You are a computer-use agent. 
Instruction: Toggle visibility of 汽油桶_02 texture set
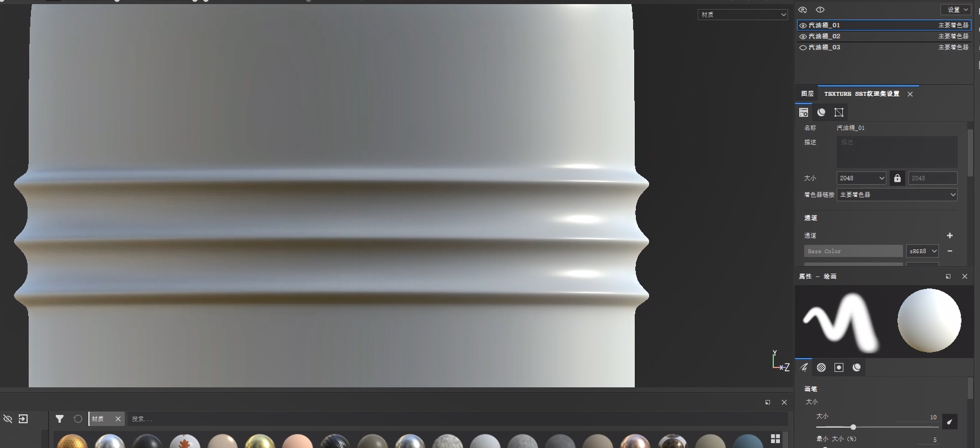[x=803, y=36]
